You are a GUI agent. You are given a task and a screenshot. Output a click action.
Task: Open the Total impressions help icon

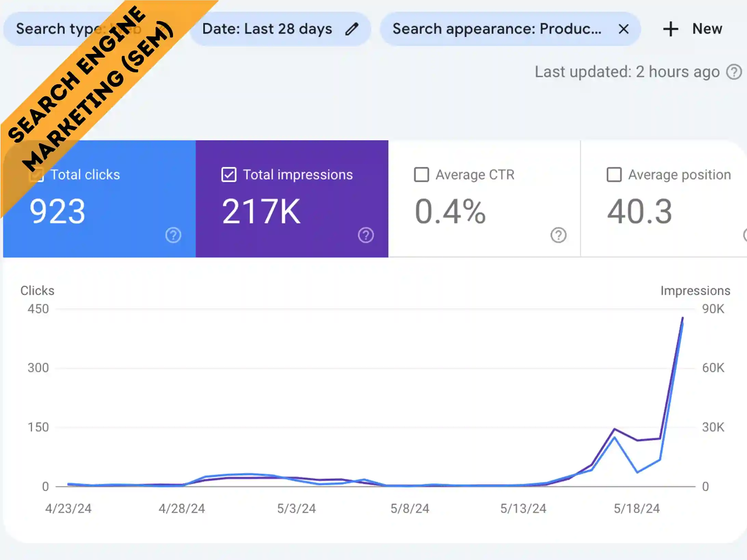tap(366, 235)
